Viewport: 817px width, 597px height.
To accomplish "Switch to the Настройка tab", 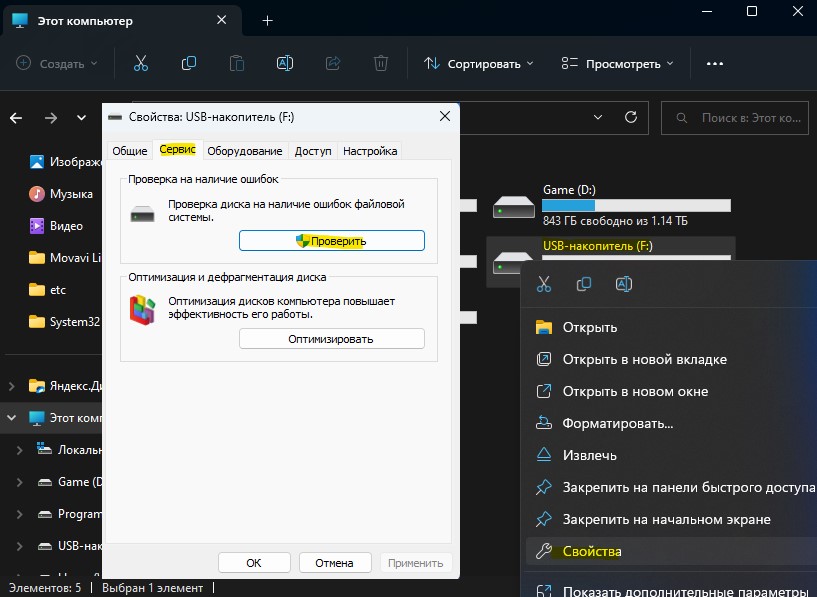I will tap(370, 151).
